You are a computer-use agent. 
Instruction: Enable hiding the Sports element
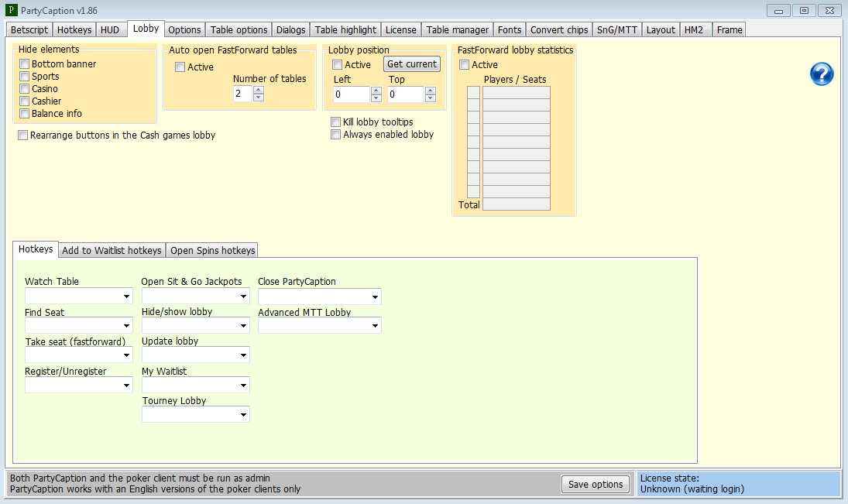24,76
